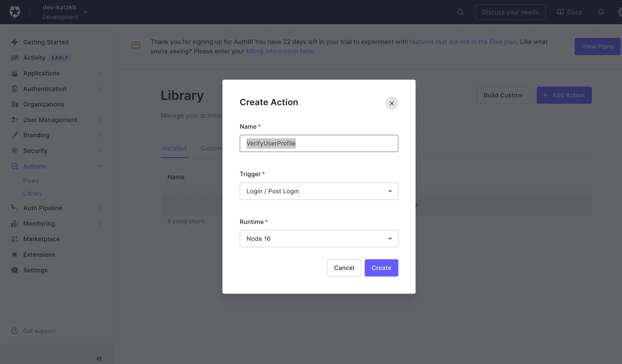
Task: Click the Docs book icon
Action: (560, 12)
